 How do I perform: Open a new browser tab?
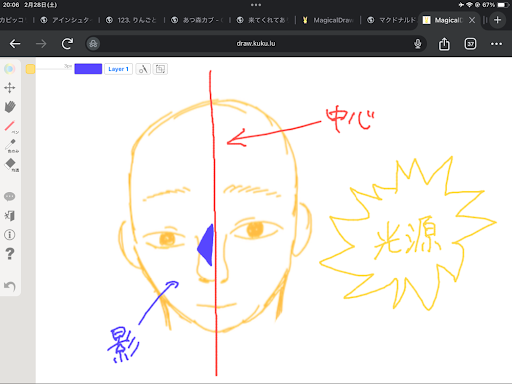[x=497, y=20]
